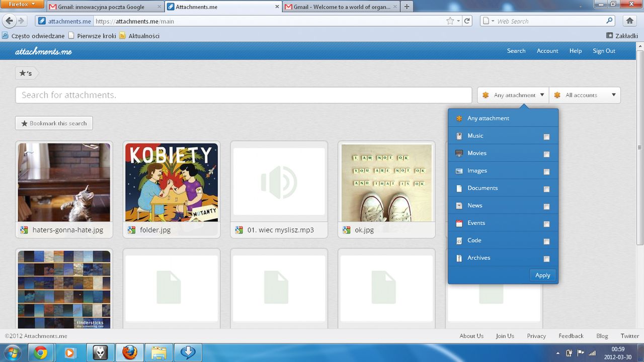Open the All accounts dropdown
The height and width of the screenshot is (362, 644).
(x=585, y=95)
